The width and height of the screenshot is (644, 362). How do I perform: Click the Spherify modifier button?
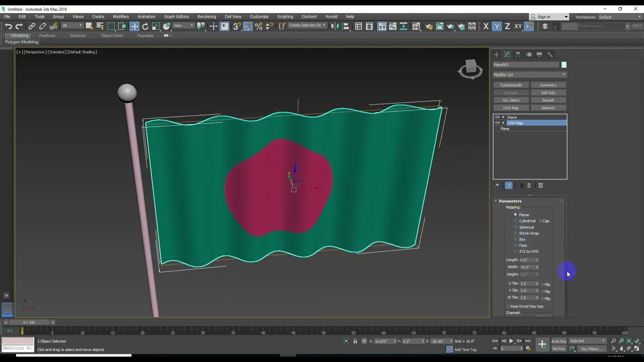(x=548, y=108)
